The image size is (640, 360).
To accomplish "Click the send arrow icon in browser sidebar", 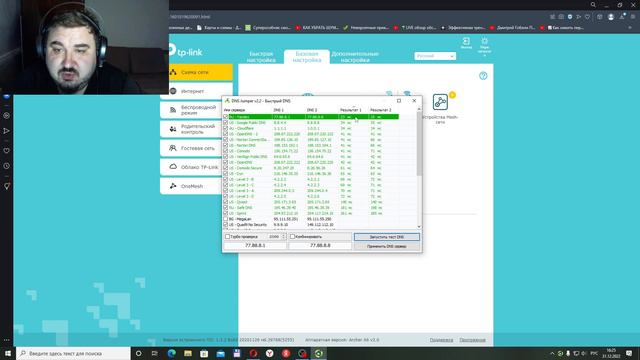I will click(7, 131).
